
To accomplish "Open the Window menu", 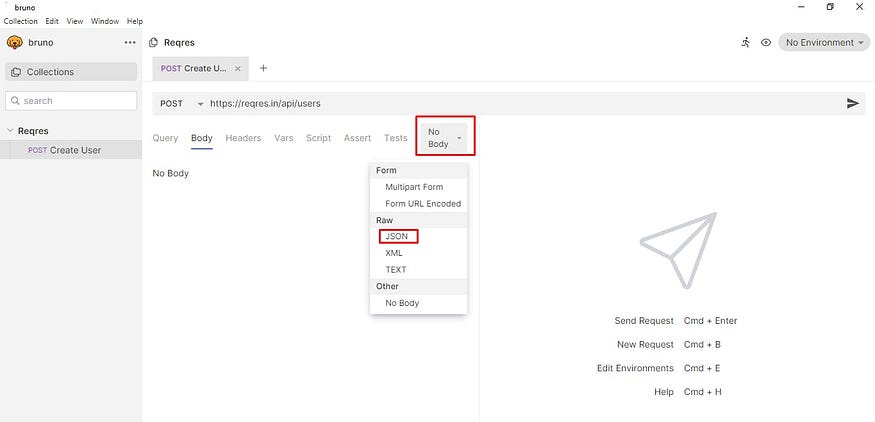I will click(x=105, y=21).
